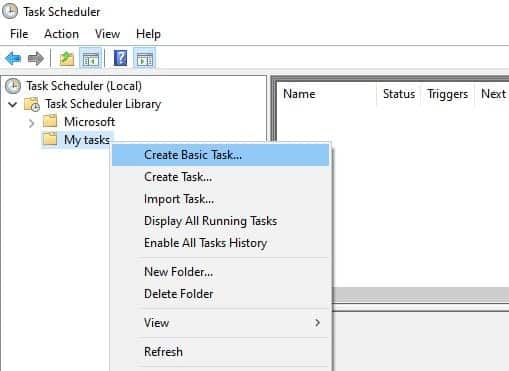The height and width of the screenshot is (371, 509).
Task: Open View submenu arrow in context menu
Action: (x=317, y=323)
